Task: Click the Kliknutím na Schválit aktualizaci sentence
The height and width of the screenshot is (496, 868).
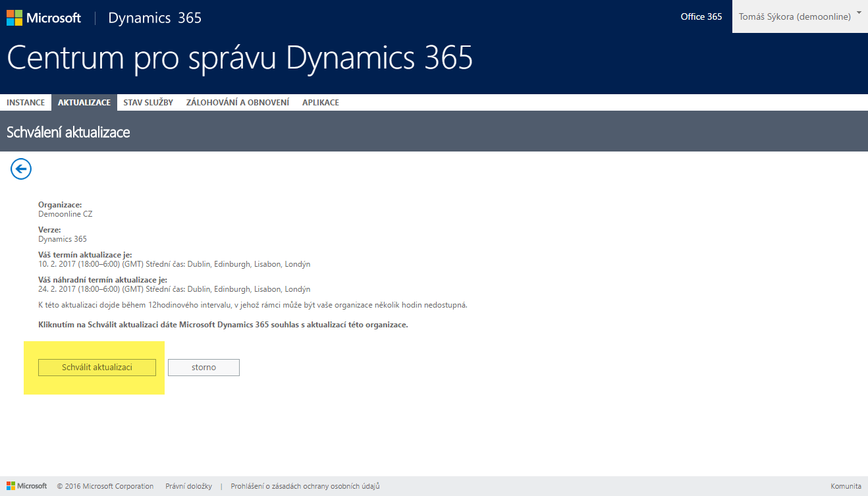Action: point(223,325)
